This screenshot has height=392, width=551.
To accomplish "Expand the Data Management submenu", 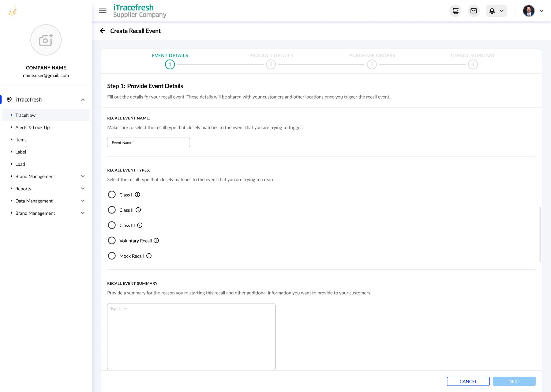I will pyautogui.click(x=83, y=201).
